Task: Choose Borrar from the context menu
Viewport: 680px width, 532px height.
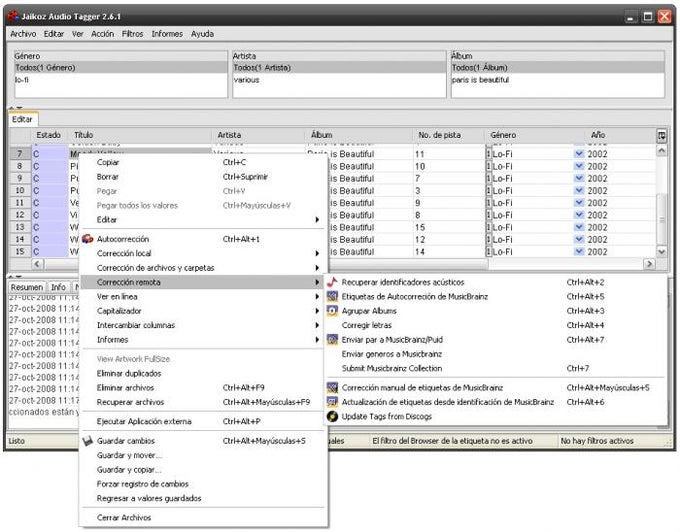Action: (203, 177)
